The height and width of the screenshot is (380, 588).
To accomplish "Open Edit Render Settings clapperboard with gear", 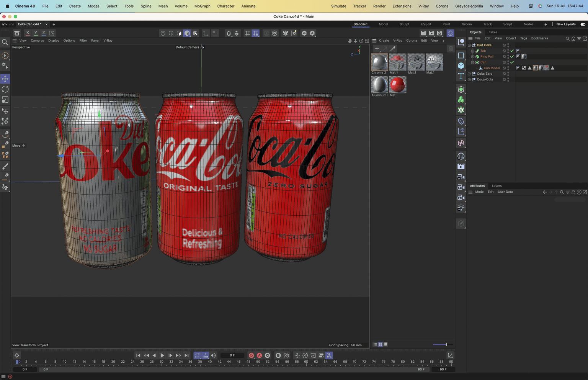I will click(439, 33).
